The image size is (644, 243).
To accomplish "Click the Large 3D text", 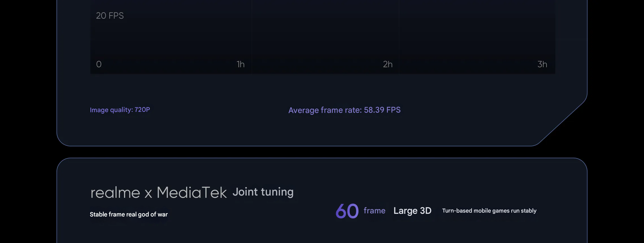I will 412,211.
